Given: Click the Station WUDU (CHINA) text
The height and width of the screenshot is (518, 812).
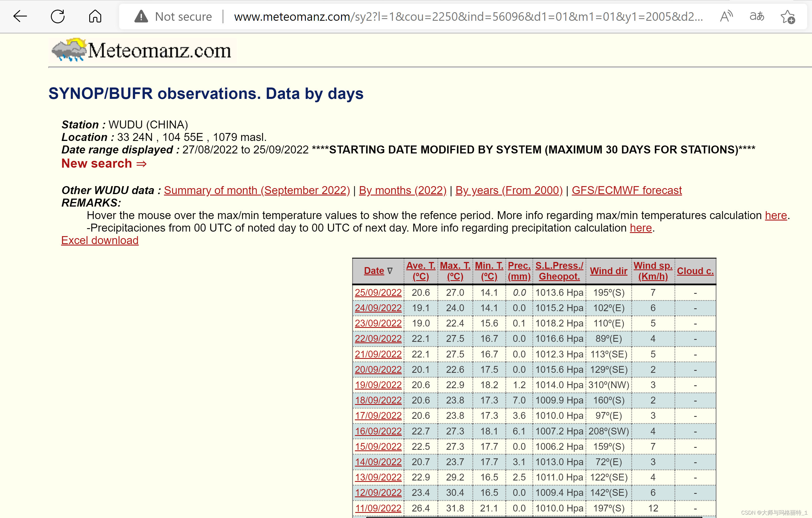Looking at the screenshot, I should [124, 125].
